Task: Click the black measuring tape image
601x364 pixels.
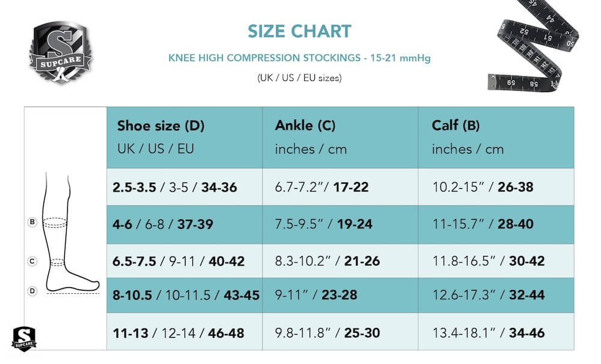Action: pyautogui.click(x=533, y=46)
